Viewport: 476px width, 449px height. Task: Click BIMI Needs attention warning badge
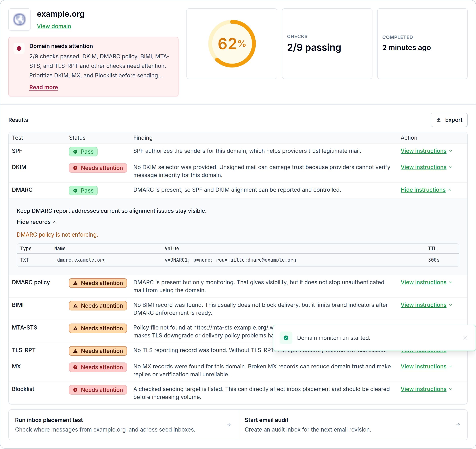click(x=98, y=306)
